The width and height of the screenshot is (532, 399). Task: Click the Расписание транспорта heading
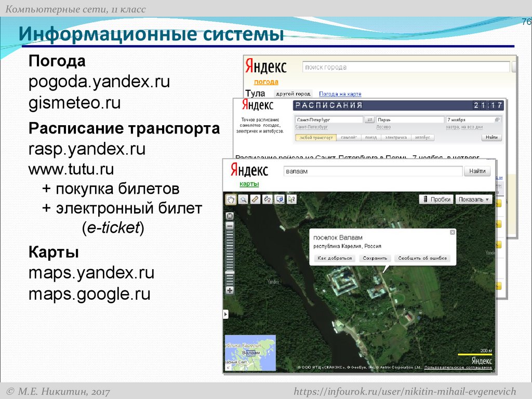click(124, 128)
